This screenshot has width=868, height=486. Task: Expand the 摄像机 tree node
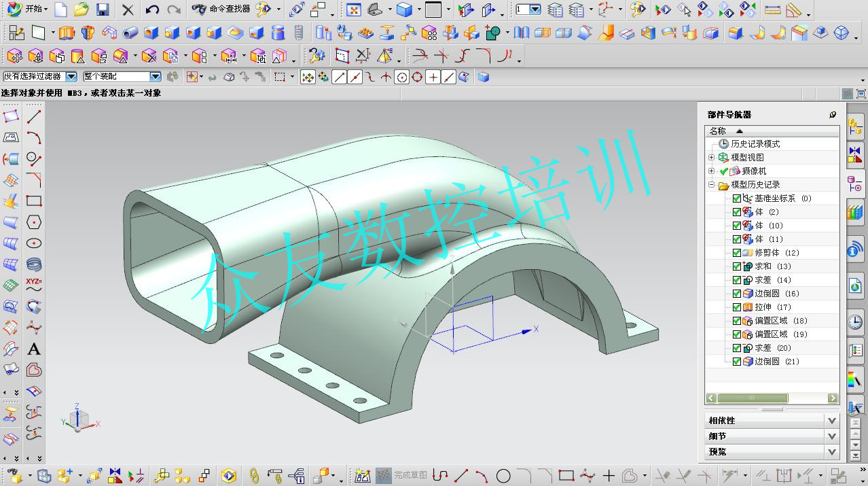[x=711, y=171]
